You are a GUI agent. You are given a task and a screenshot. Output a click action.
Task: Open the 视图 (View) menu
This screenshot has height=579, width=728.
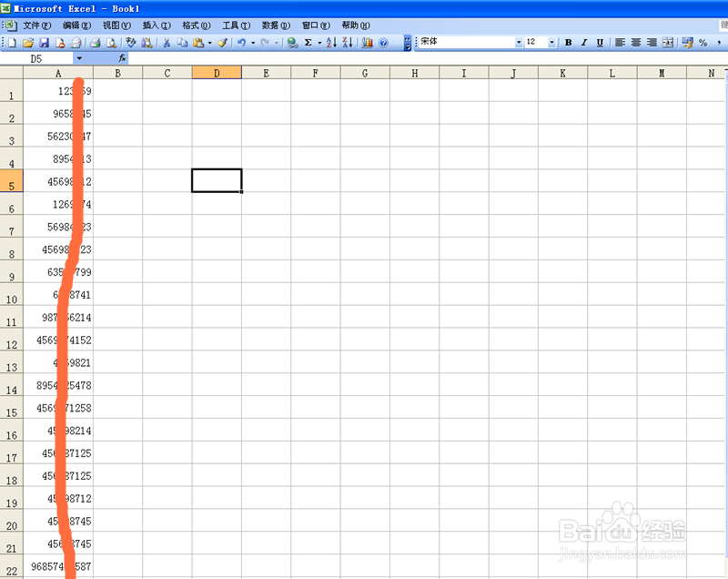[x=117, y=25]
